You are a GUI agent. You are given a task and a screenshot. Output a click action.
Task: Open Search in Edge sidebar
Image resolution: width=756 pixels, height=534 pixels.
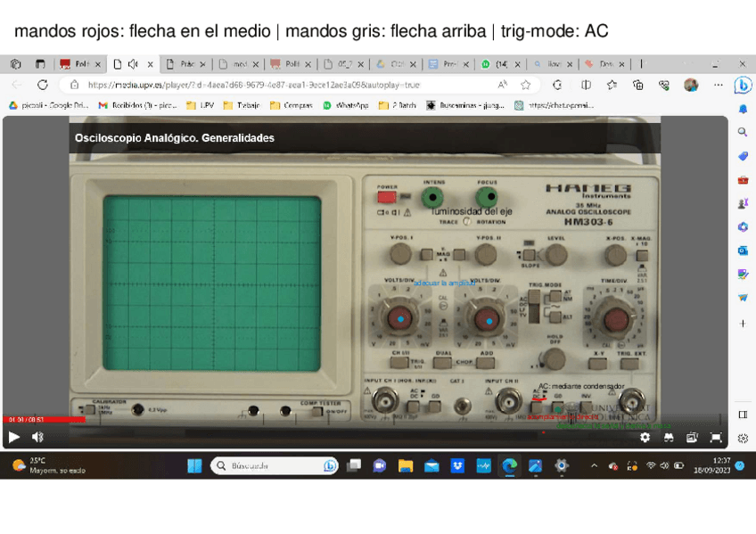743,132
